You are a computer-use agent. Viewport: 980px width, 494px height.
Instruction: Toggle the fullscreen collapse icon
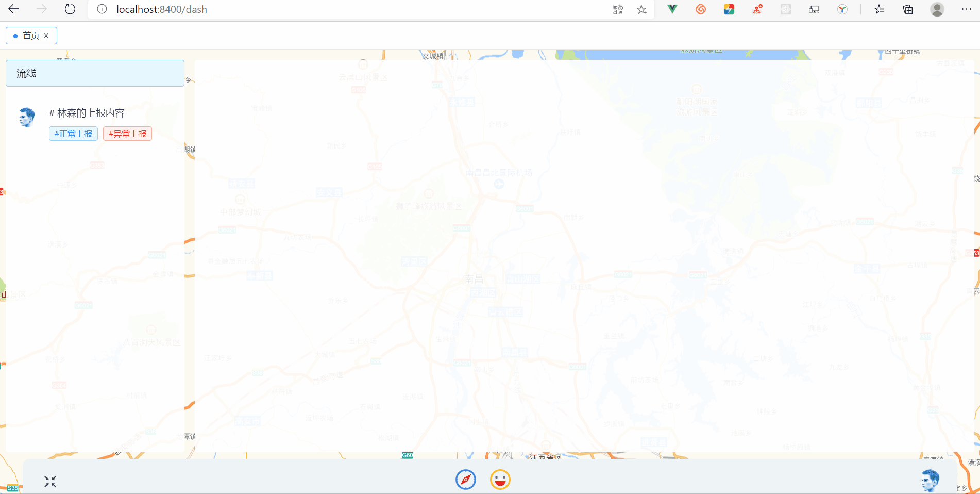pyautogui.click(x=50, y=482)
